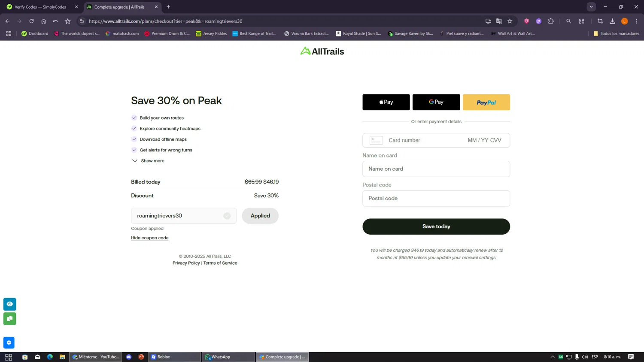Click the ESP language indicator

click(x=595, y=357)
